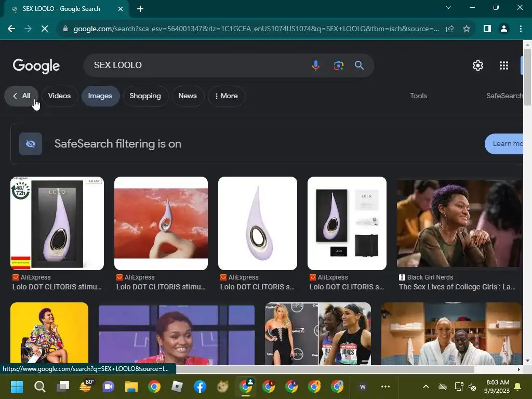This screenshot has width=532, height=399.
Task: Start voice search with the microphone icon
Action: (315, 65)
